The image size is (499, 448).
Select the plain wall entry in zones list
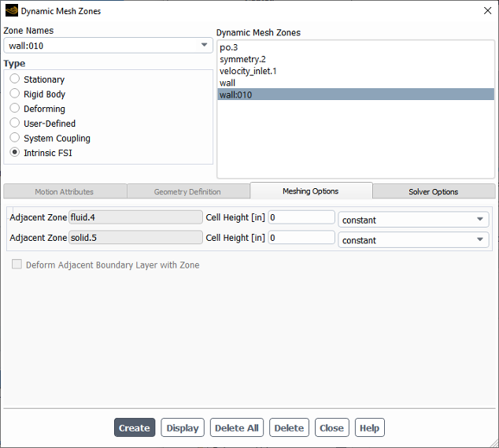click(356, 83)
